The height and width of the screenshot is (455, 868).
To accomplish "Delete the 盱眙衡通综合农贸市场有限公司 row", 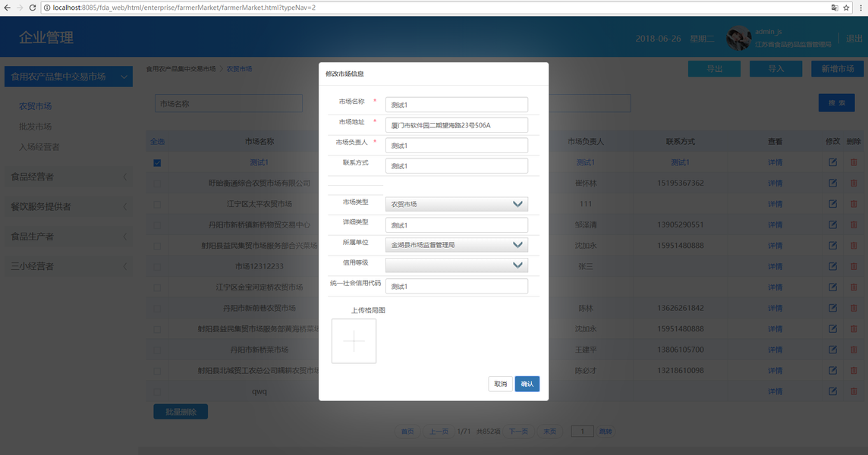I will 854,183.
